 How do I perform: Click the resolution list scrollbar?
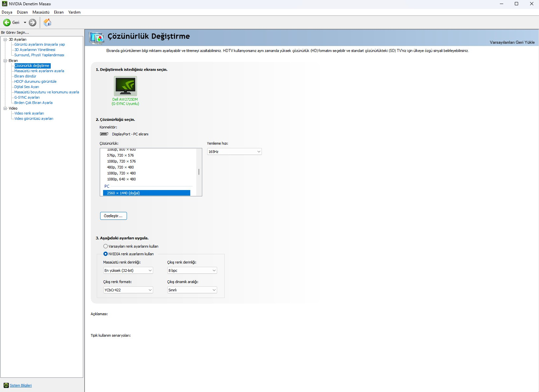pyautogui.click(x=199, y=172)
